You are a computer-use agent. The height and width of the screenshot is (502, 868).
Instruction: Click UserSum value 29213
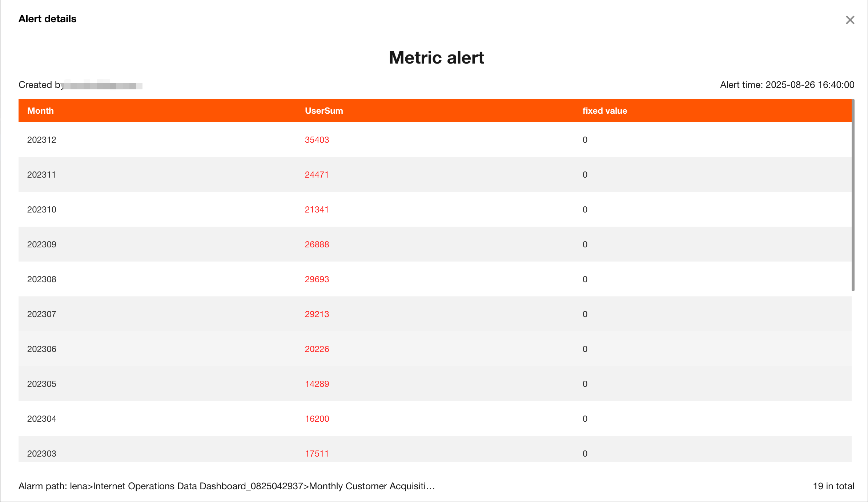coord(317,314)
